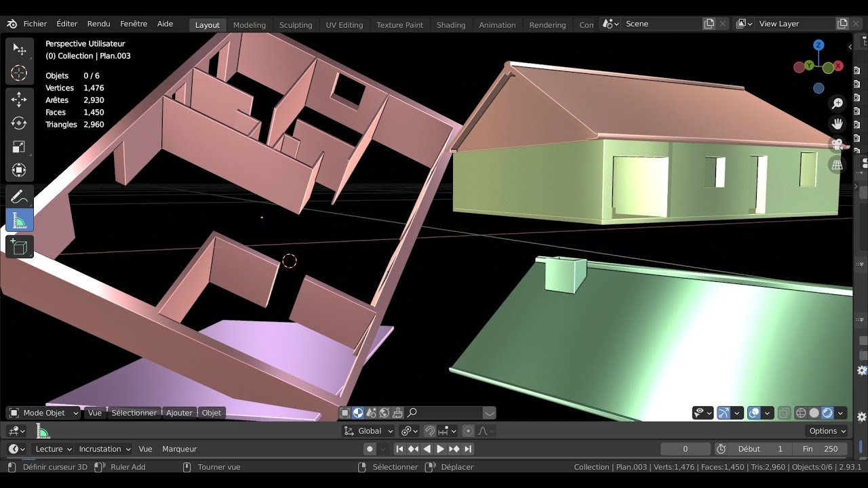Select the 3D Cursor tool

pos(19,73)
